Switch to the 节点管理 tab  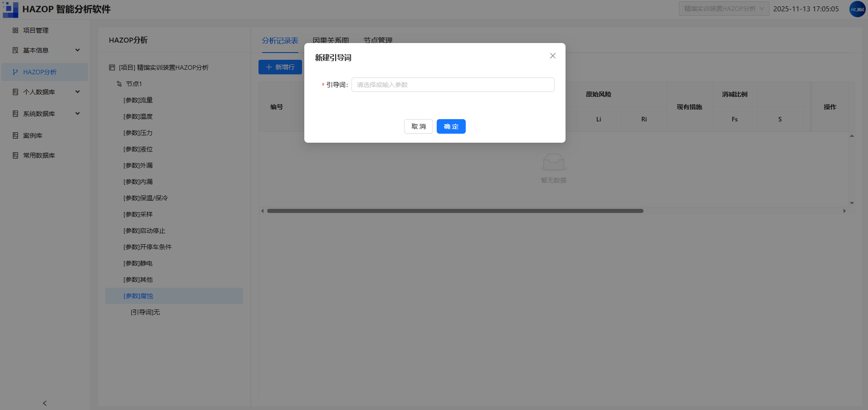coord(378,40)
